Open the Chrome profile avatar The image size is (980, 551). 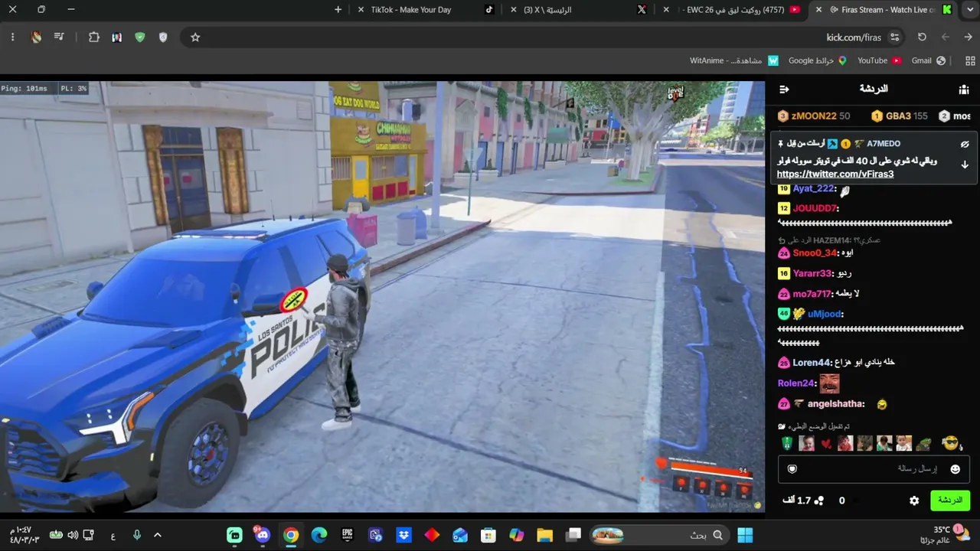[36, 37]
